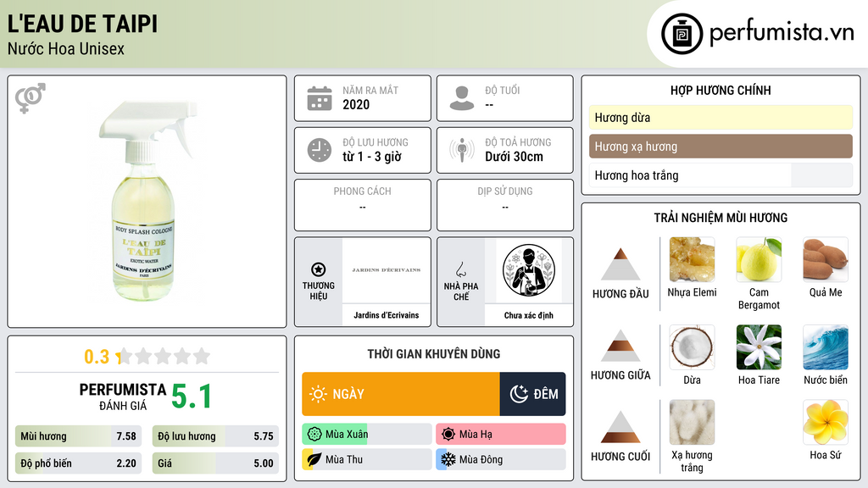
Task: Click the Mùi hương 7.58 score bar
Action: pyautogui.click(x=79, y=436)
